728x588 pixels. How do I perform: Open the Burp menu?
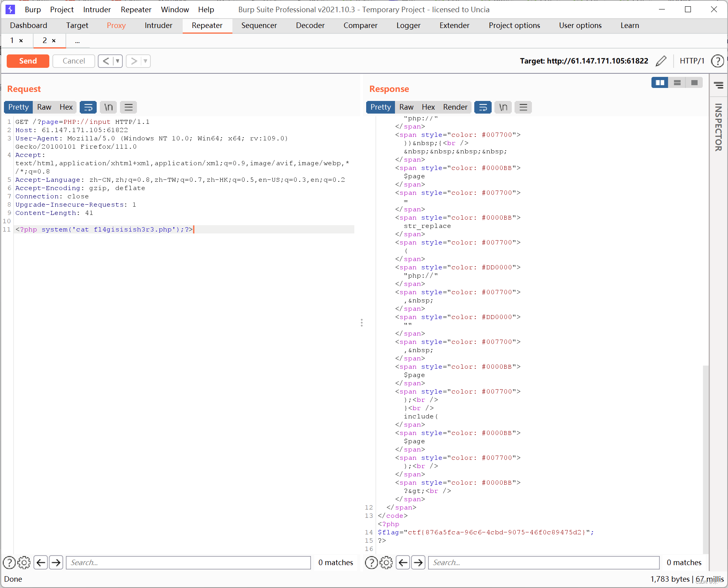click(33, 9)
